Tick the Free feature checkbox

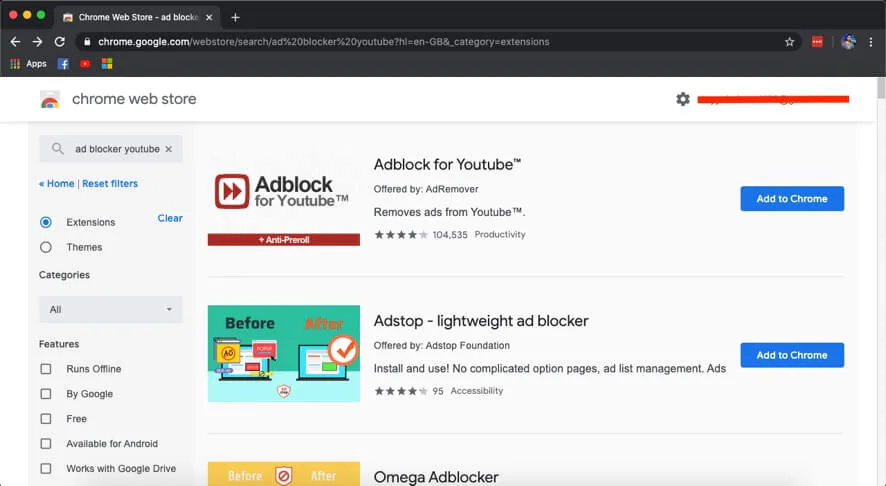(x=46, y=419)
